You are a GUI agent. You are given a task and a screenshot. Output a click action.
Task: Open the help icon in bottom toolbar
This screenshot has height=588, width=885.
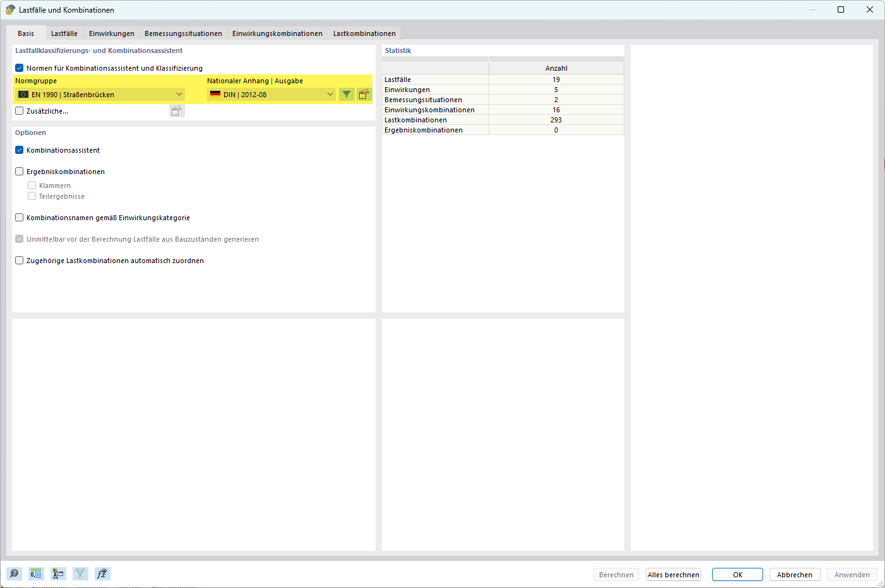click(14, 573)
